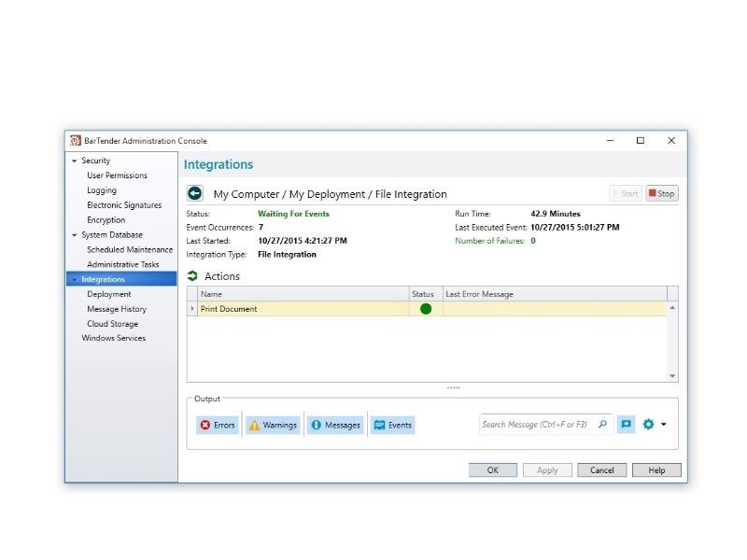Click the Actions list scroll down arrow
Image resolution: width=747 pixels, height=560 pixels.
tap(672, 376)
